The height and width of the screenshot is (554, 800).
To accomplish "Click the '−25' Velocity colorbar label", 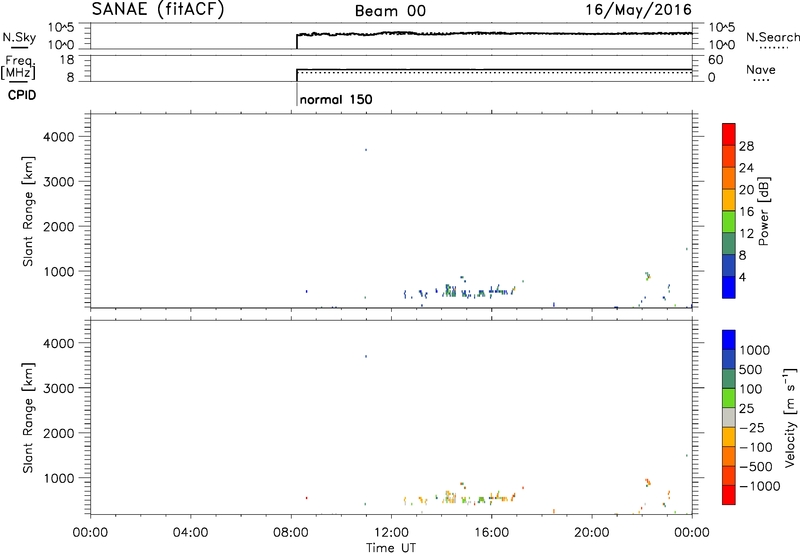I will [x=751, y=428].
